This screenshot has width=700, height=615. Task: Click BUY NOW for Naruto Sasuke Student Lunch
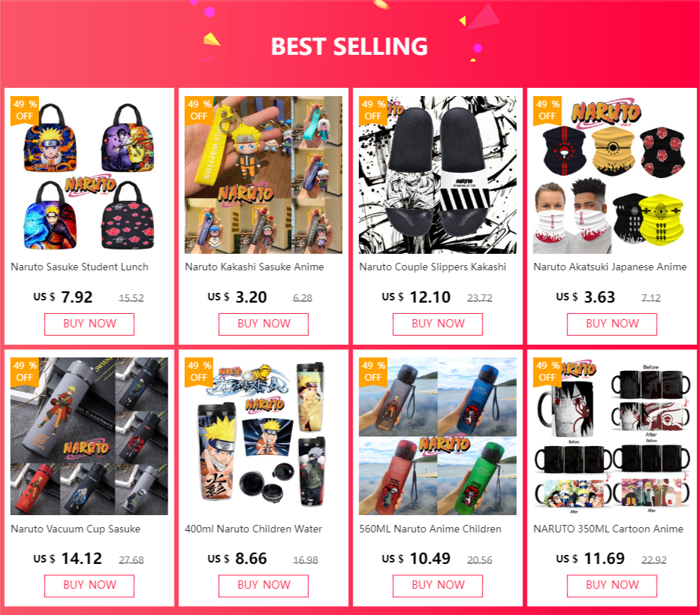(89, 324)
